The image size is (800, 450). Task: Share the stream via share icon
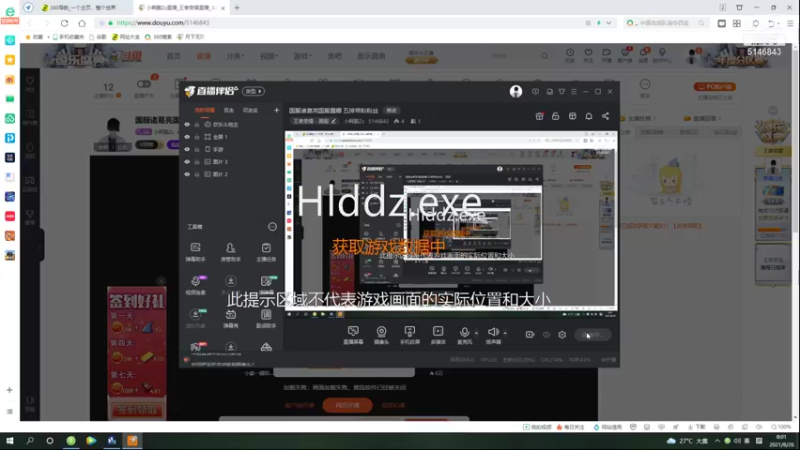pos(605,116)
